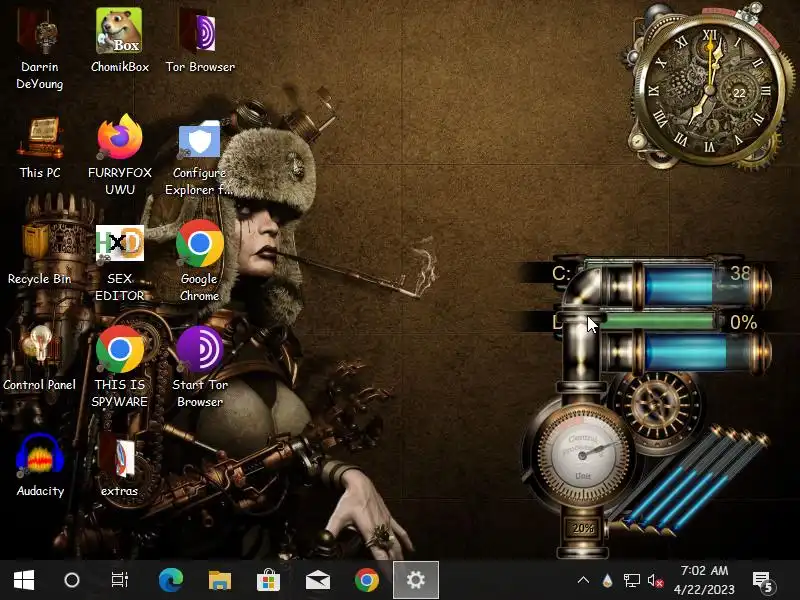The image size is (800, 600).
Task: Click the green 0% drive bar
Action: click(658, 321)
